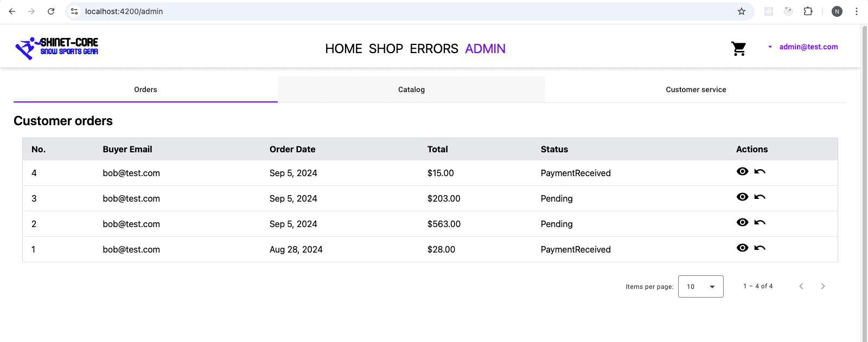The height and width of the screenshot is (342, 868).
Task: Switch to the Customer service tab
Action: click(695, 89)
